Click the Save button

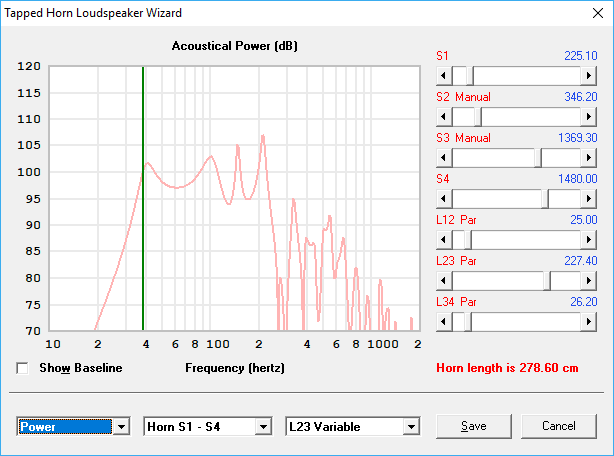pyautogui.click(x=474, y=426)
